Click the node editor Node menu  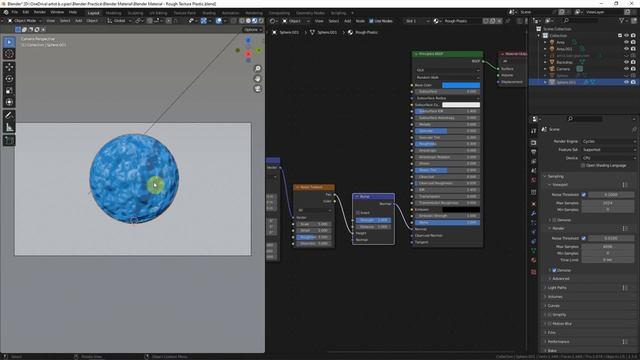(360, 21)
